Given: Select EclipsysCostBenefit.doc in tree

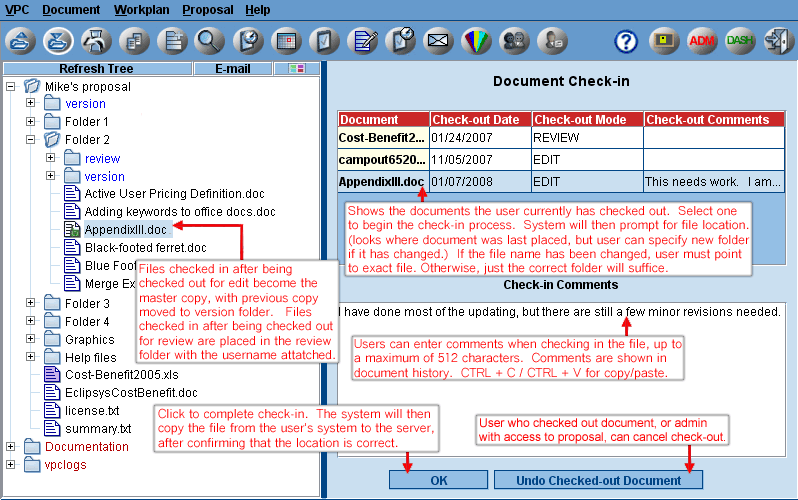Looking at the screenshot, I should click(131, 393).
